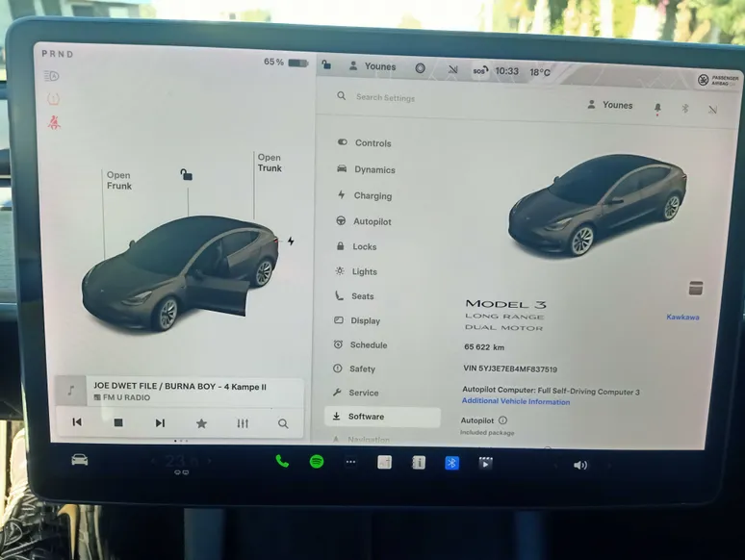Tap Open Frunk label

pos(118,181)
